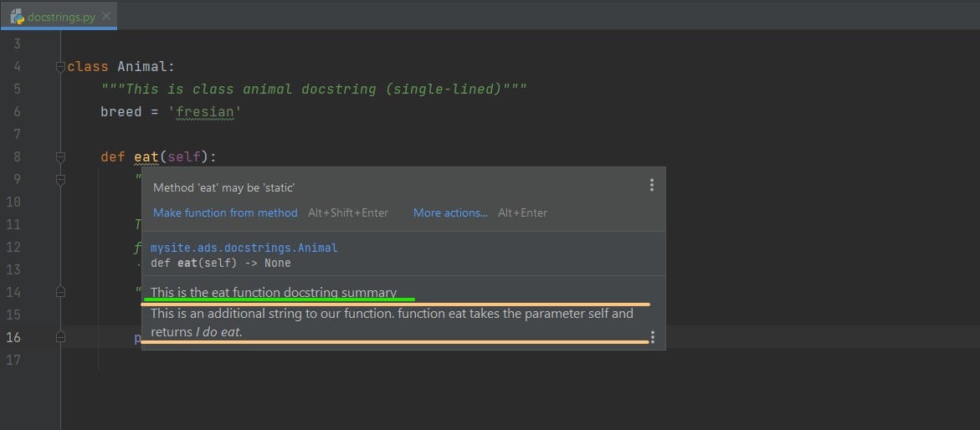Screen dimensions: 980x430
Task: Click the 'self' parameter on line 8
Action: point(184,157)
